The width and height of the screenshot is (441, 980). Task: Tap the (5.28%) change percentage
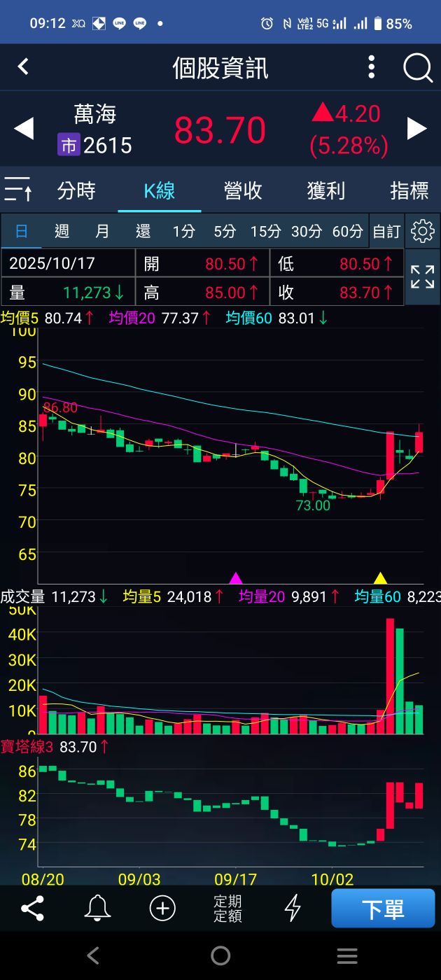point(349,146)
